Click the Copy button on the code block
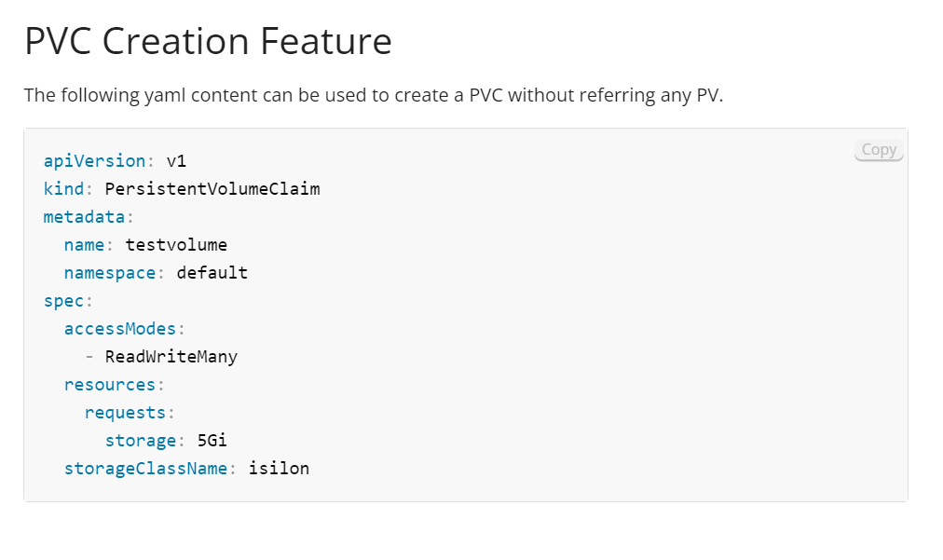The image size is (943, 560). 877,149
